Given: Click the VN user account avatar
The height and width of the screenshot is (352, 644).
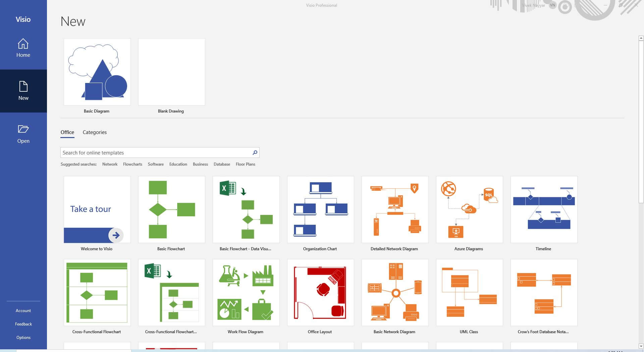Looking at the screenshot, I should click(552, 5).
